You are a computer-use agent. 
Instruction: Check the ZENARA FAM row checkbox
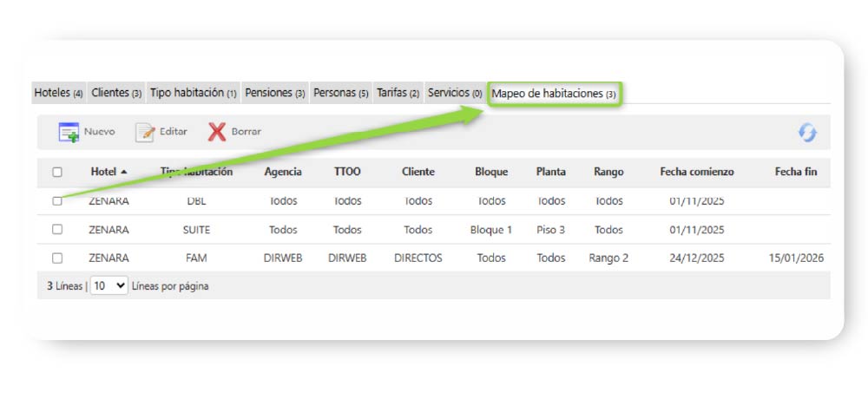pos(57,258)
